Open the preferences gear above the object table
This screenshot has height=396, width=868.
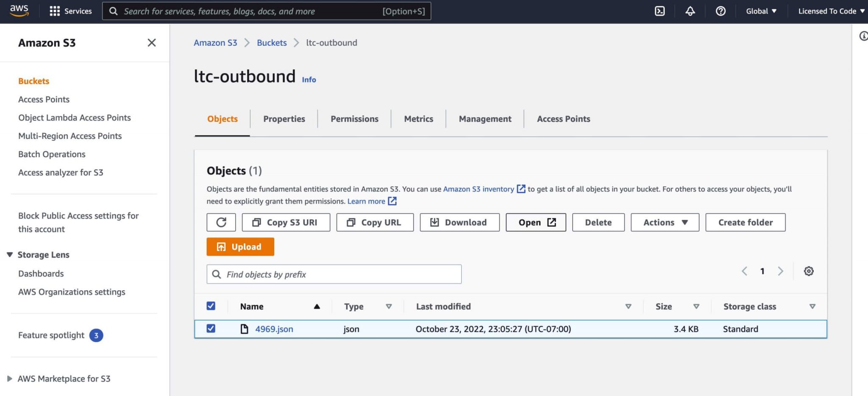[x=809, y=271]
